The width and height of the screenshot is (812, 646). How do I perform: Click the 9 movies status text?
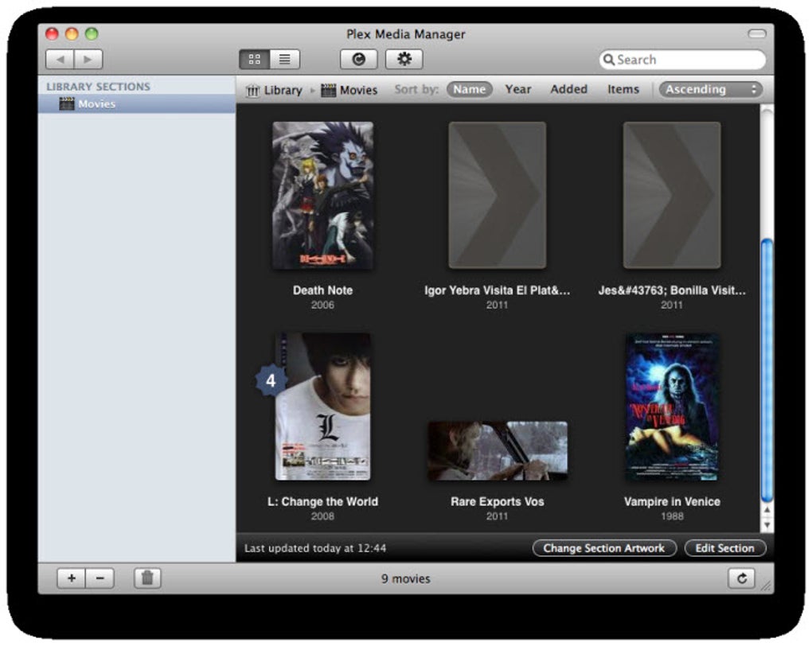405,578
